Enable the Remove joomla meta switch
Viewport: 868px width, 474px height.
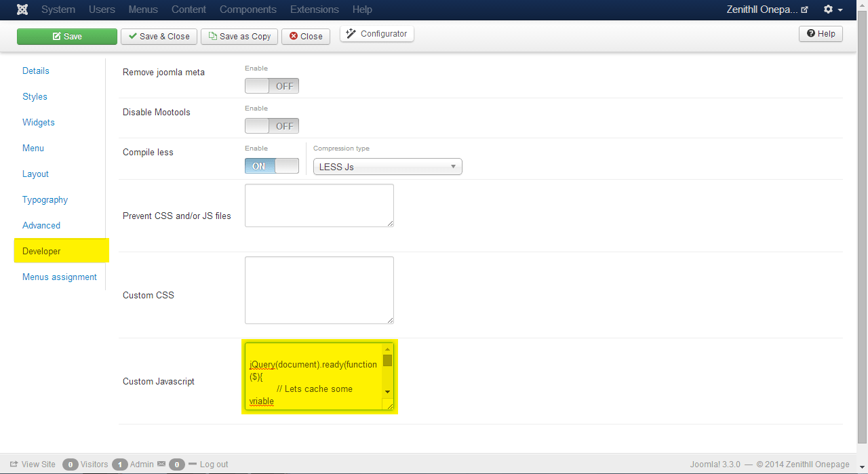tap(271, 86)
